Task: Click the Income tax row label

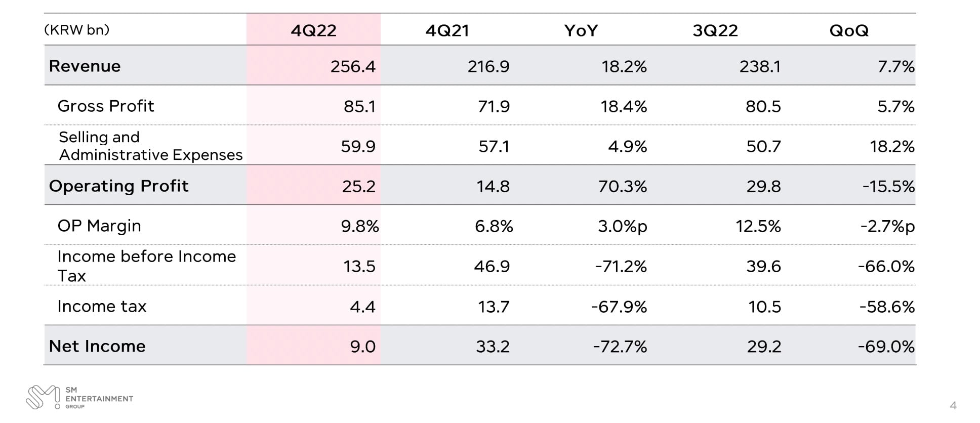Action: 102,306
